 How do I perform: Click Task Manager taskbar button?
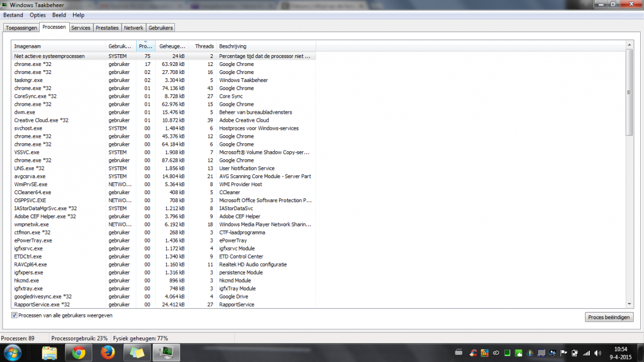pyautogui.click(x=166, y=353)
